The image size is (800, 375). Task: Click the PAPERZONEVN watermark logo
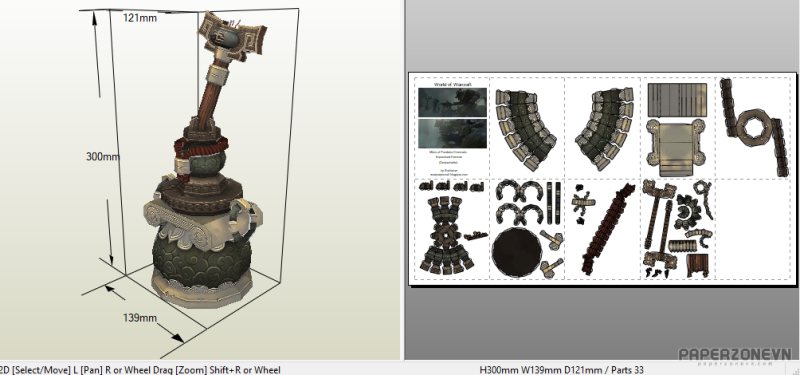(734, 355)
